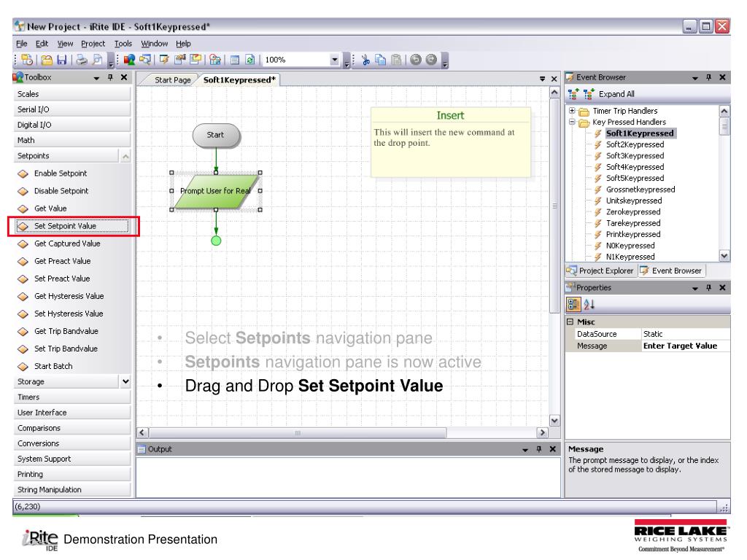747x560 pixels.
Task: Open the User Interface toolbox category
Action: point(72,413)
